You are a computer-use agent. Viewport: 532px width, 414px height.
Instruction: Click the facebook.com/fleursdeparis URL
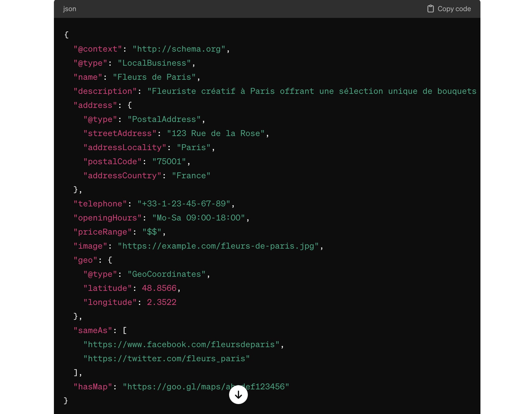click(181, 345)
